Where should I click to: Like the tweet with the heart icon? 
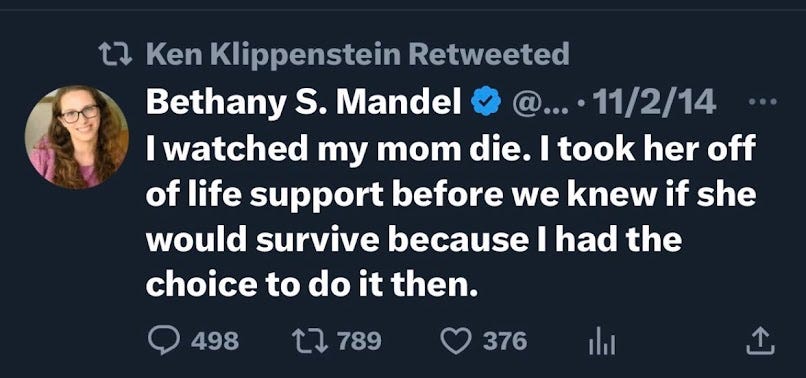[x=456, y=341]
